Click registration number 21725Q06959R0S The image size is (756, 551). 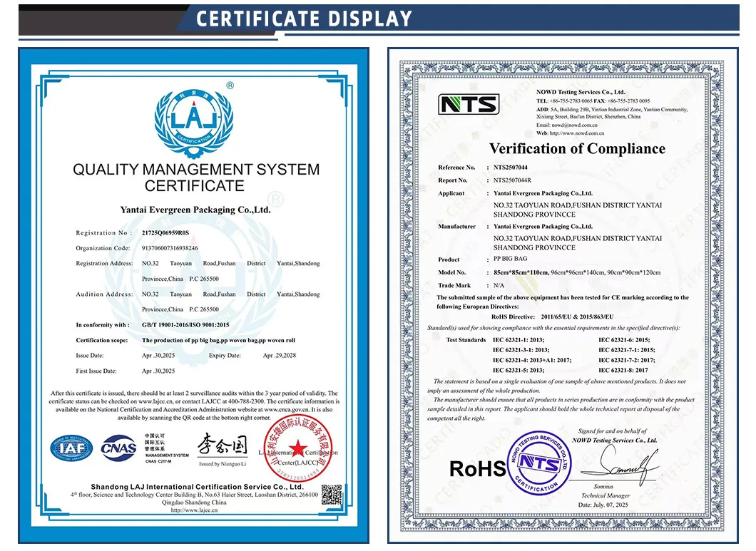coord(165,233)
